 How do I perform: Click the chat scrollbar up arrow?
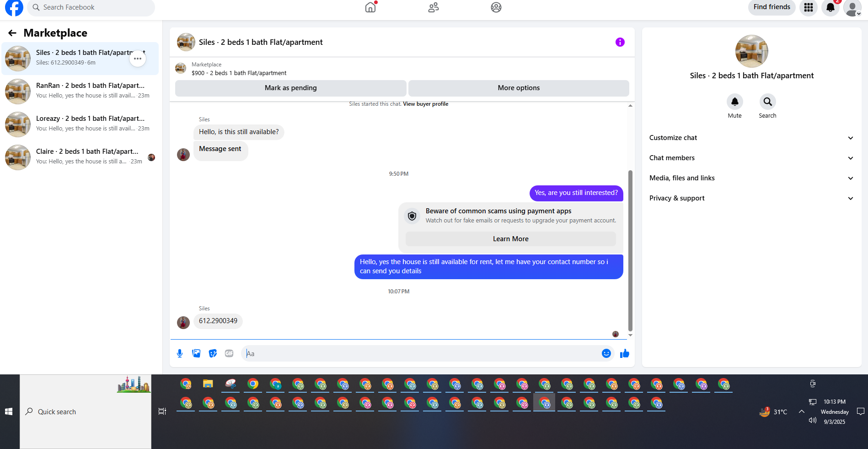pyautogui.click(x=630, y=106)
